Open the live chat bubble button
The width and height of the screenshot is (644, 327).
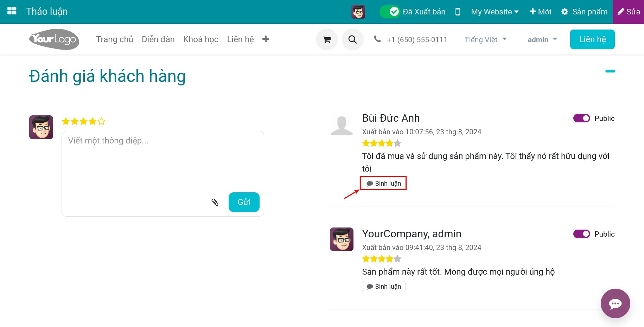[x=616, y=303]
